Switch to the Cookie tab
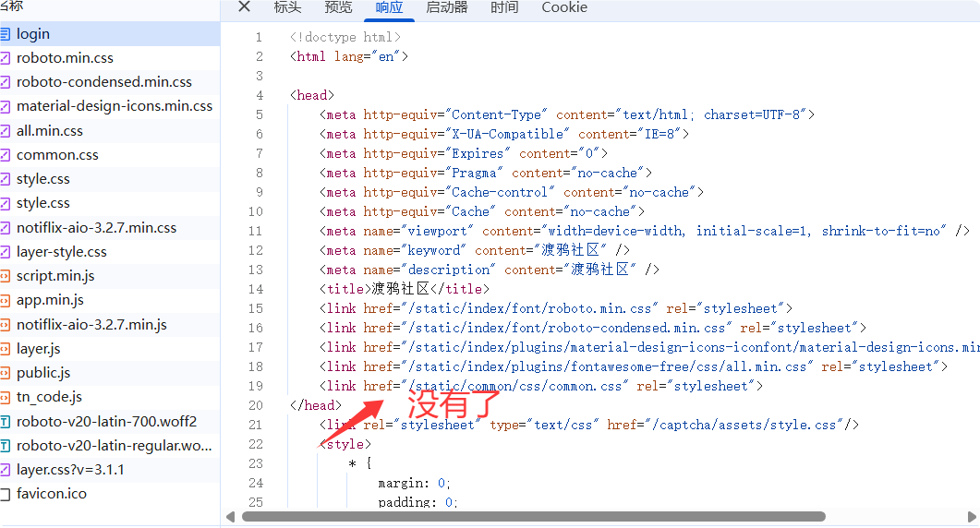Viewport: 980px width, 528px height. pos(563,7)
